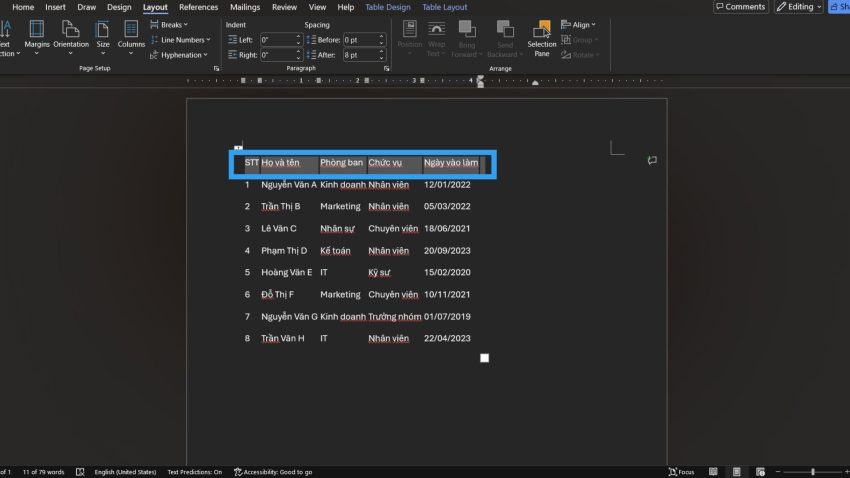Click the Indent Left input field
This screenshot has height=478, width=850.
(x=277, y=40)
